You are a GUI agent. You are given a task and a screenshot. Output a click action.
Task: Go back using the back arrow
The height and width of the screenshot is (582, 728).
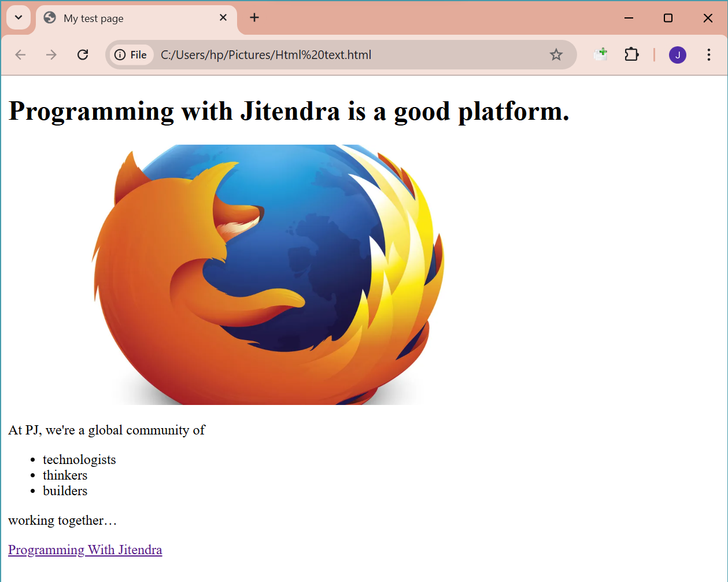20,55
